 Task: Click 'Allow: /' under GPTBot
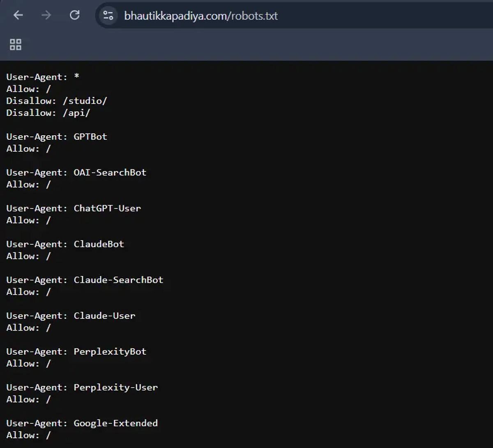(x=28, y=148)
